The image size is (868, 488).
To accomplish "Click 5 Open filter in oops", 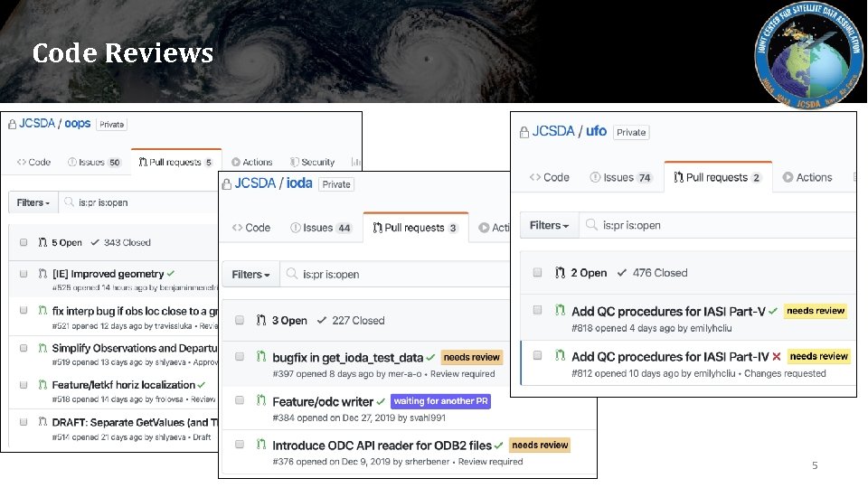I will coord(60,242).
